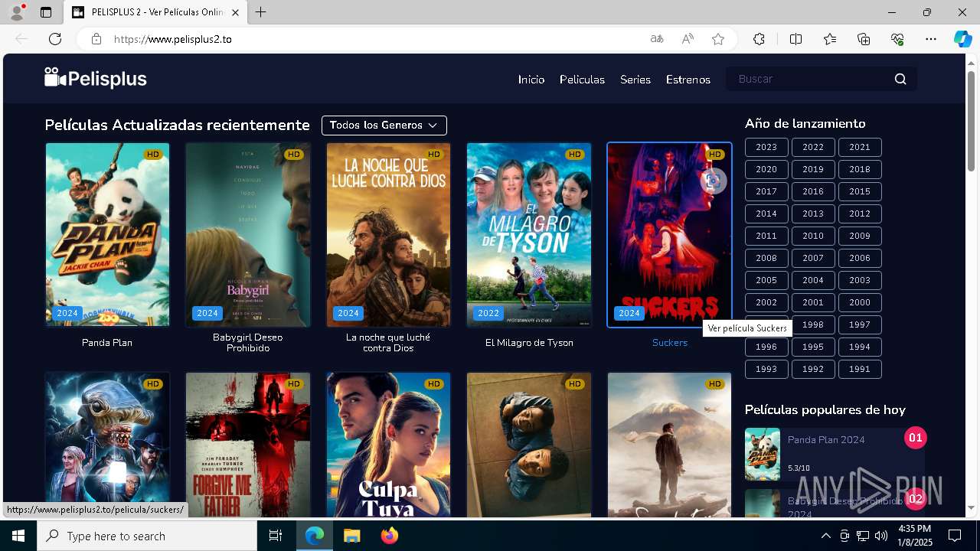Open Copilot sidebar
980x551 pixels.
pos(962,39)
